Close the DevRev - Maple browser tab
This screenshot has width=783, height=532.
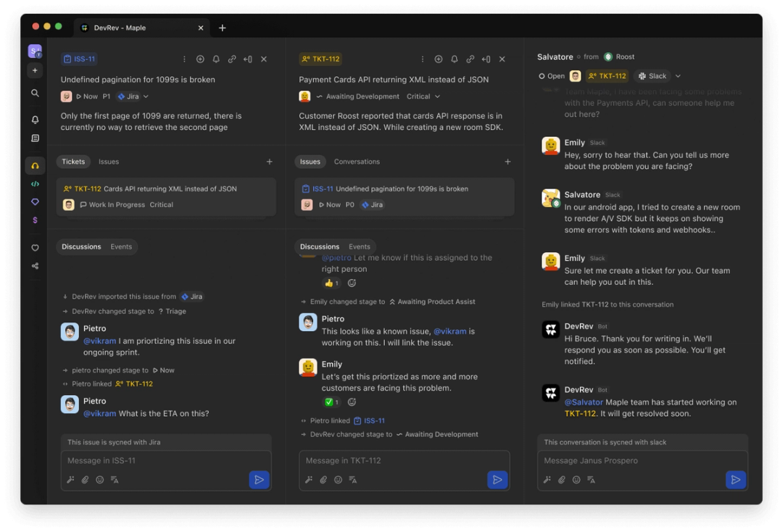pos(201,28)
